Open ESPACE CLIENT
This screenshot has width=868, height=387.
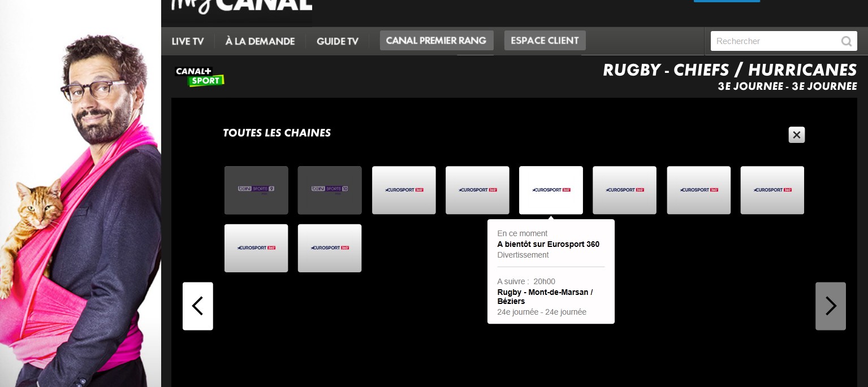(x=545, y=41)
